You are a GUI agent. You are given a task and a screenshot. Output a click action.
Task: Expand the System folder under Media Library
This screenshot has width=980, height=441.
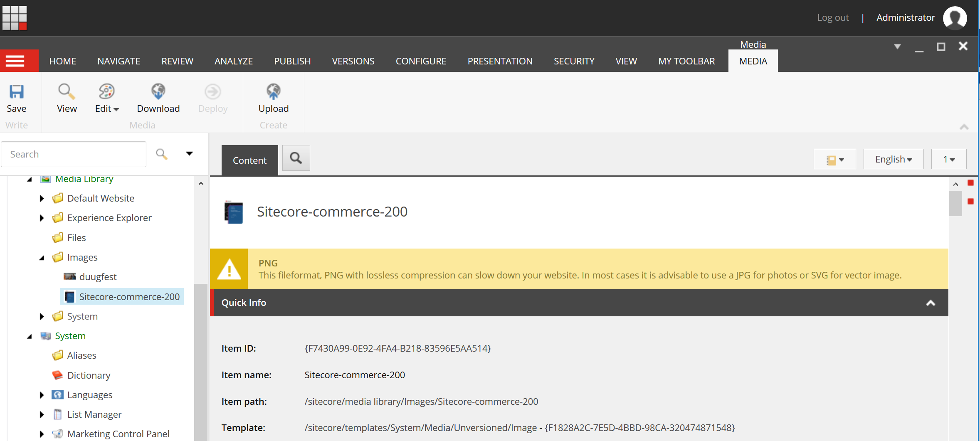[42, 317]
